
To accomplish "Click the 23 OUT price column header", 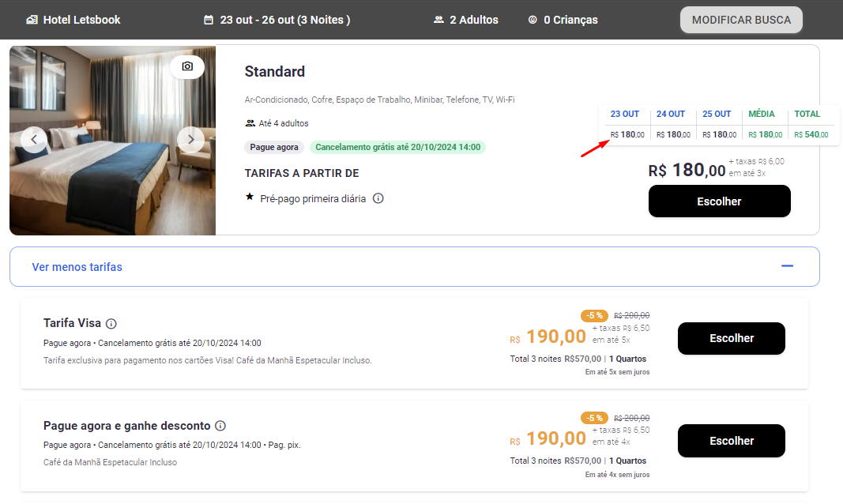I will tap(625, 114).
